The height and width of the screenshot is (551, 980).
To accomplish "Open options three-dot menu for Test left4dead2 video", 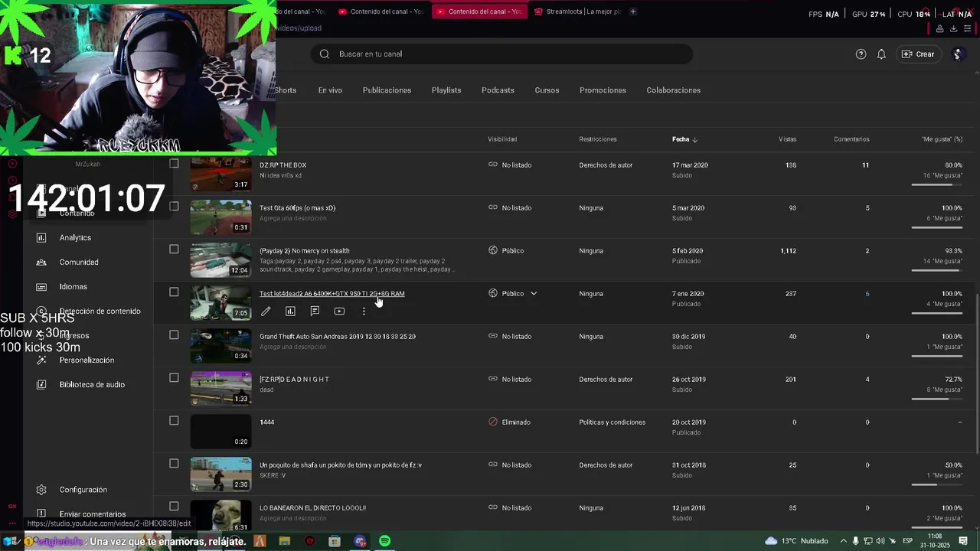I will tap(364, 311).
